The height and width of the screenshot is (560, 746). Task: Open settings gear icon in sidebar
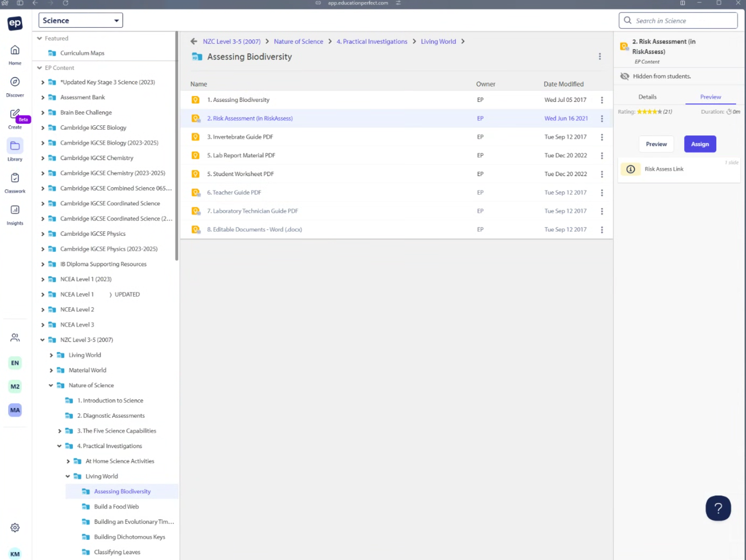tap(15, 527)
